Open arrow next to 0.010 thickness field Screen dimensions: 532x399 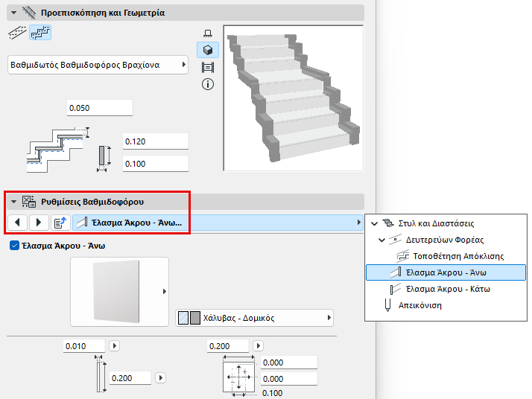114,346
